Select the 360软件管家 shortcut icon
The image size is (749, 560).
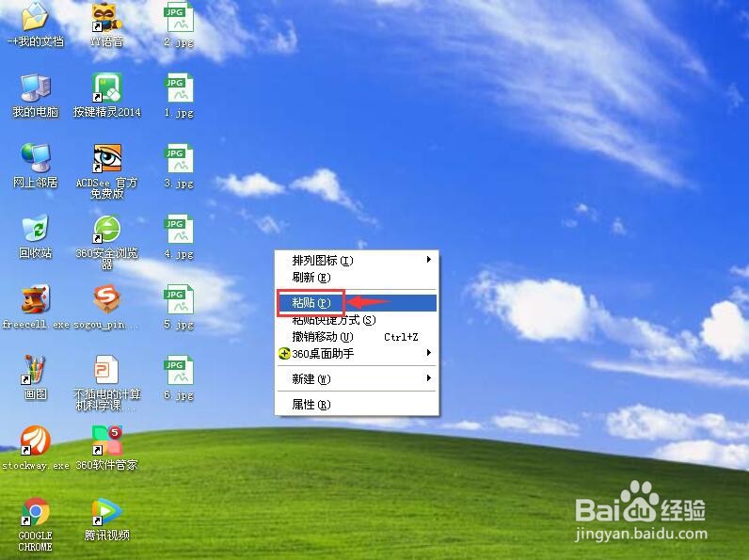(x=106, y=440)
